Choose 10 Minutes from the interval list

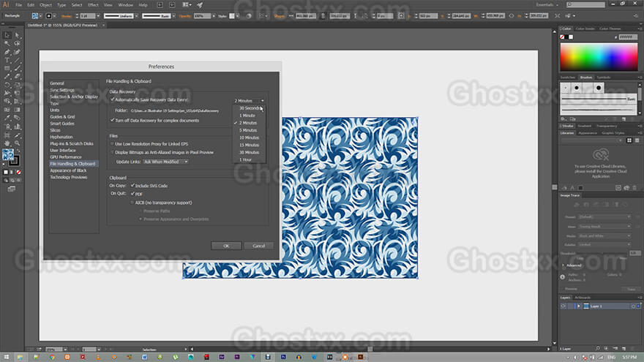tap(250, 138)
